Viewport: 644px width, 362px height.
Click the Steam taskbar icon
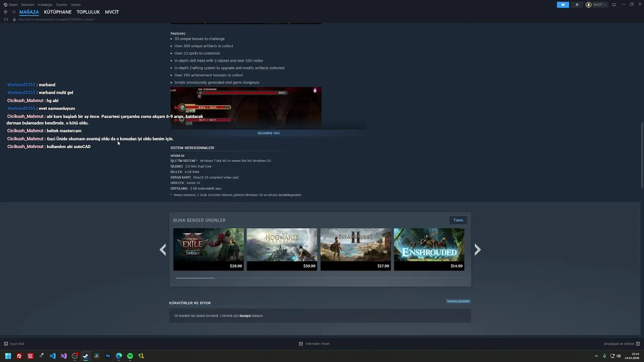click(86, 356)
